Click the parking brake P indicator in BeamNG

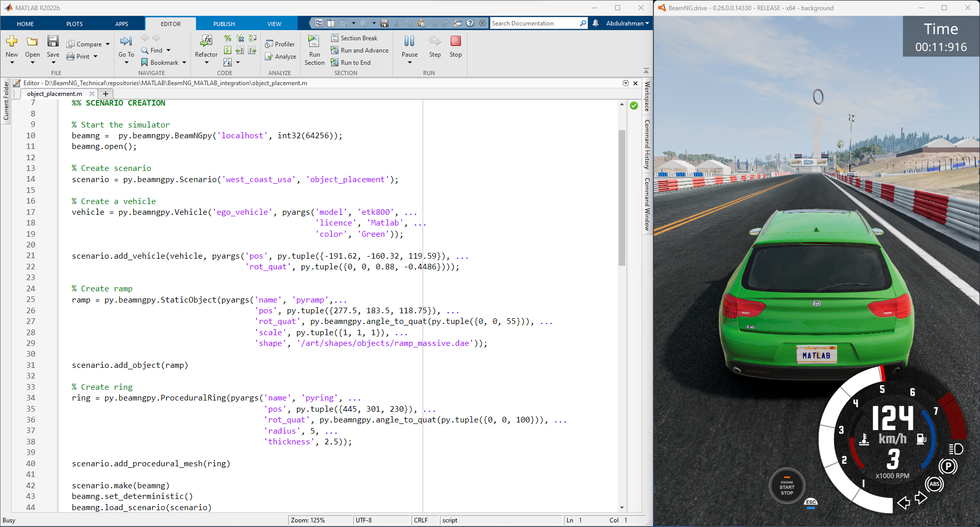coord(948,466)
